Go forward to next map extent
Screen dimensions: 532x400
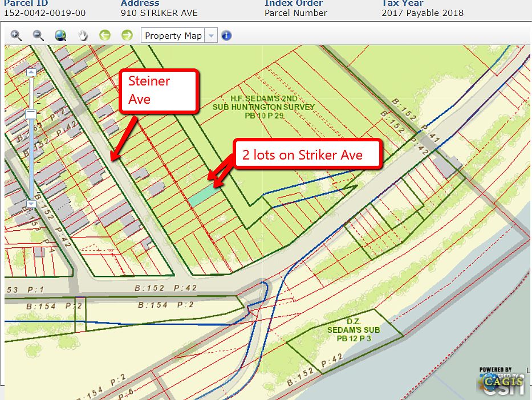pos(127,35)
